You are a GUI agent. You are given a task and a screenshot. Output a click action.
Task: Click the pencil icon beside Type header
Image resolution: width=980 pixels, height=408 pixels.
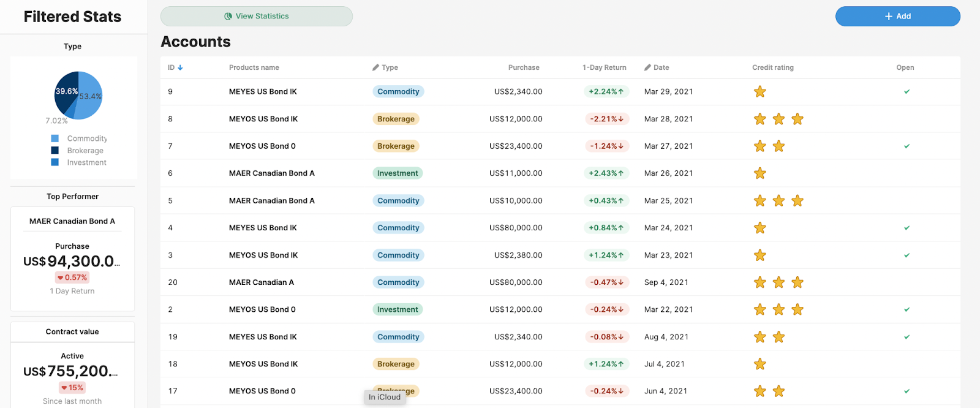[375, 67]
